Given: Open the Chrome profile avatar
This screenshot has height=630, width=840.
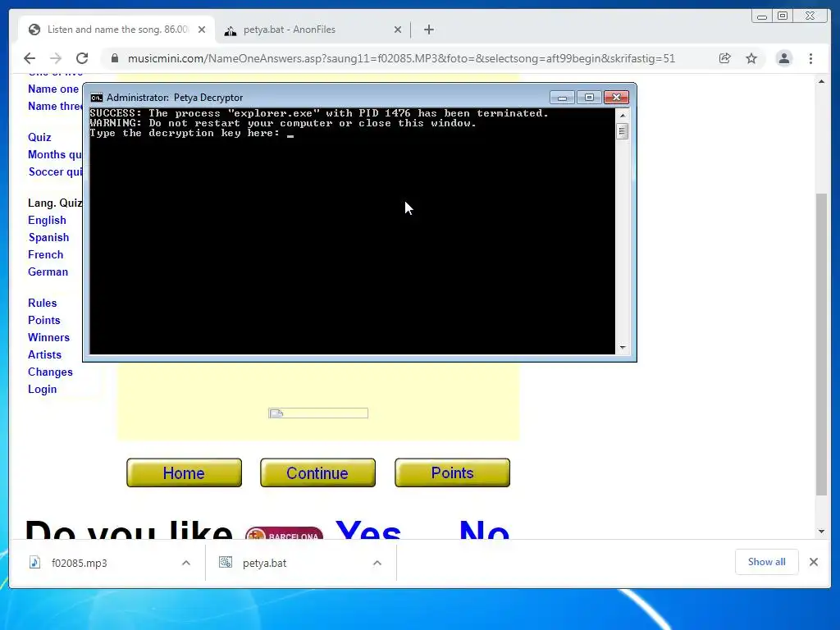Looking at the screenshot, I should coord(783,58).
